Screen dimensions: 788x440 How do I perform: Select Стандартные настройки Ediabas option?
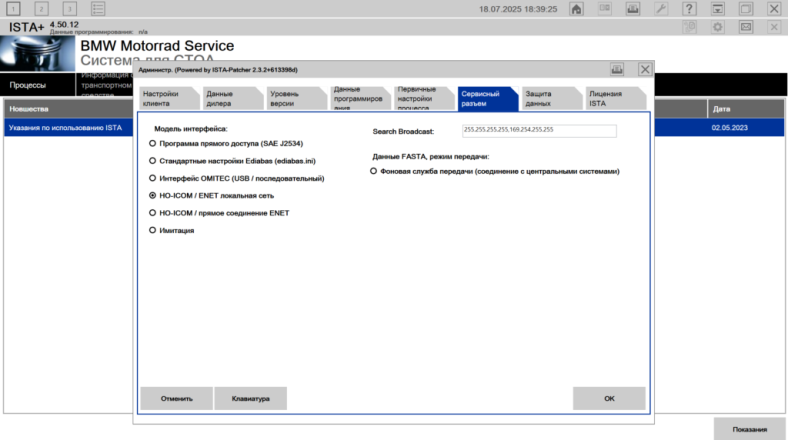click(x=233, y=161)
